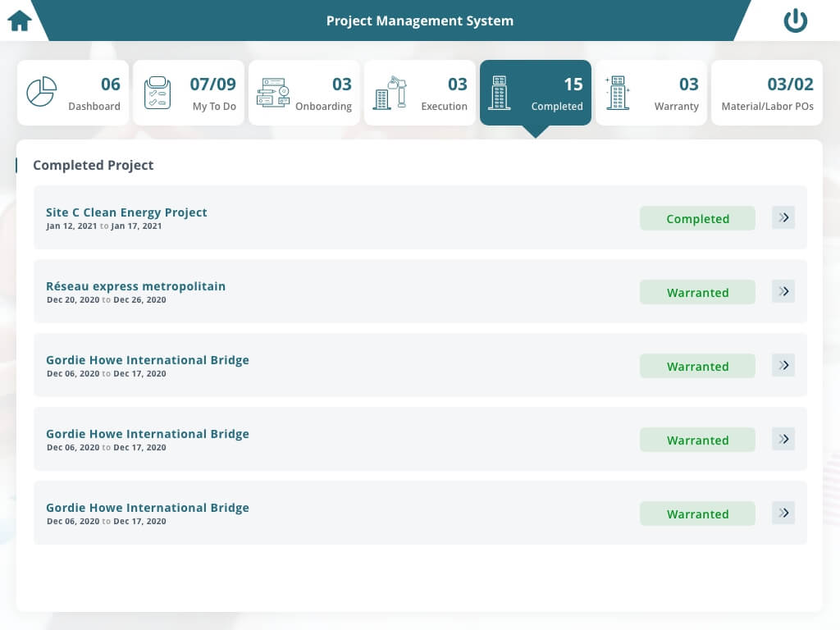This screenshot has height=630, width=840.
Task: Click the 15 count on Completed tab
Action: [x=573, y=84]
